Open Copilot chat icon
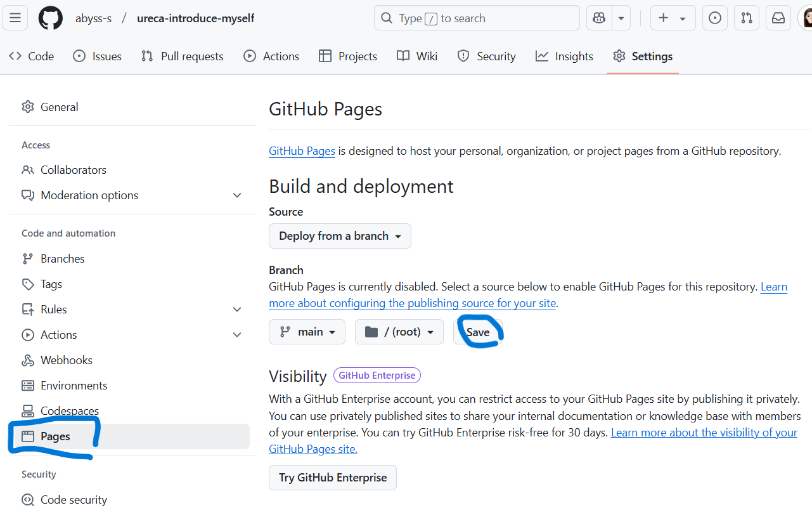The image size is (812, 510). (x=599, y=18)
